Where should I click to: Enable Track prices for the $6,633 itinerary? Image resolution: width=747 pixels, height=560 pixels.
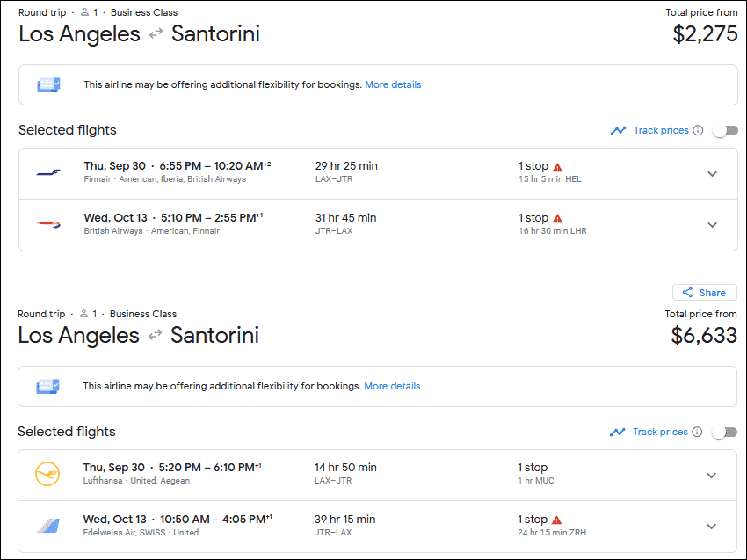pos(724,432)
